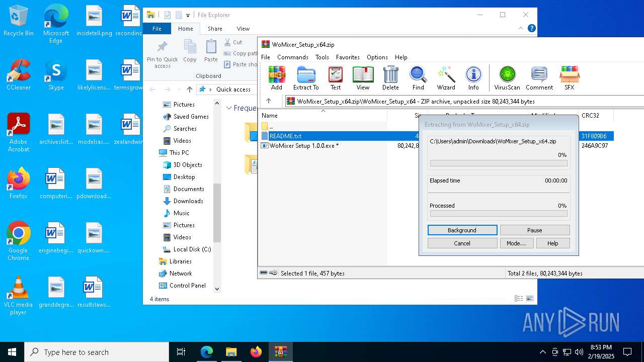This screenshot has height=362, width=644.
Task: Open Quick Access Toolbar customize dropdown
Action: tap(188, 15)
